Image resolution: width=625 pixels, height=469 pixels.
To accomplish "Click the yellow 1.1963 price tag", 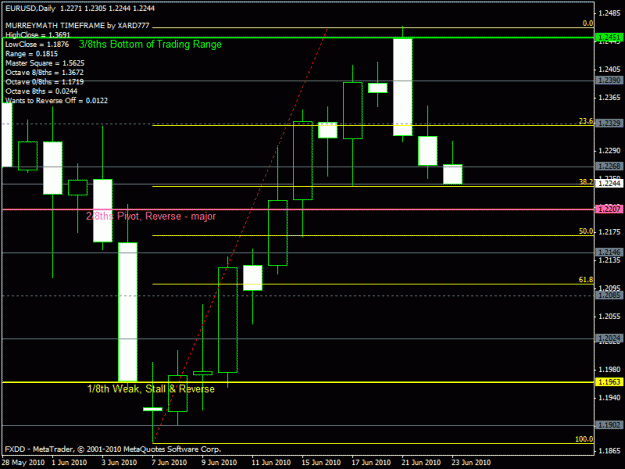I will coord(609,382).
